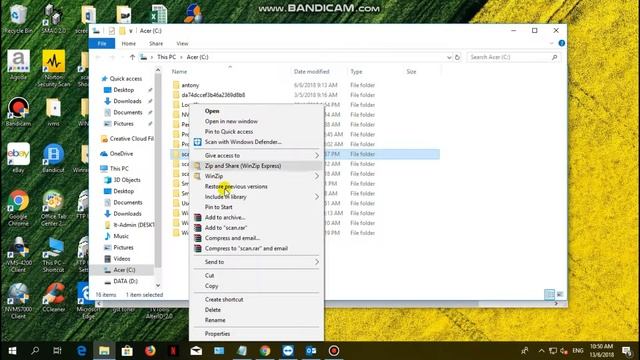Go up one folder level arrow
The height and width of the screenshot is (360, 640).
coord(132,57)
